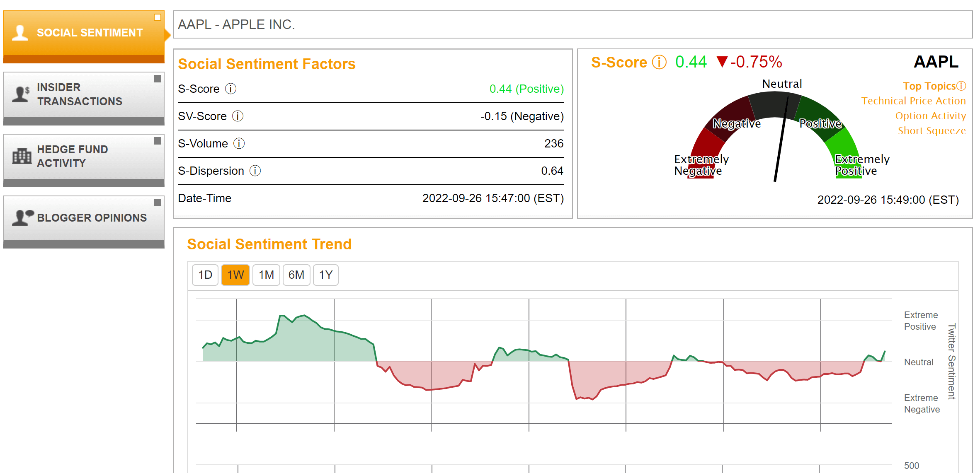Toggle the Insider Transactions panel square
Viewport: 980px width, 473px height.
pos(158,79)
